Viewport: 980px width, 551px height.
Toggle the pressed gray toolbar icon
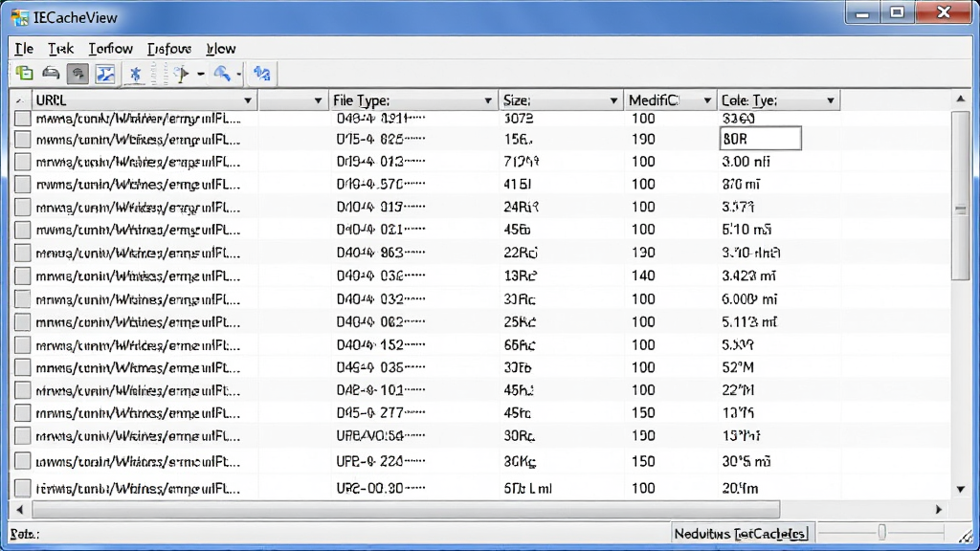78,74
